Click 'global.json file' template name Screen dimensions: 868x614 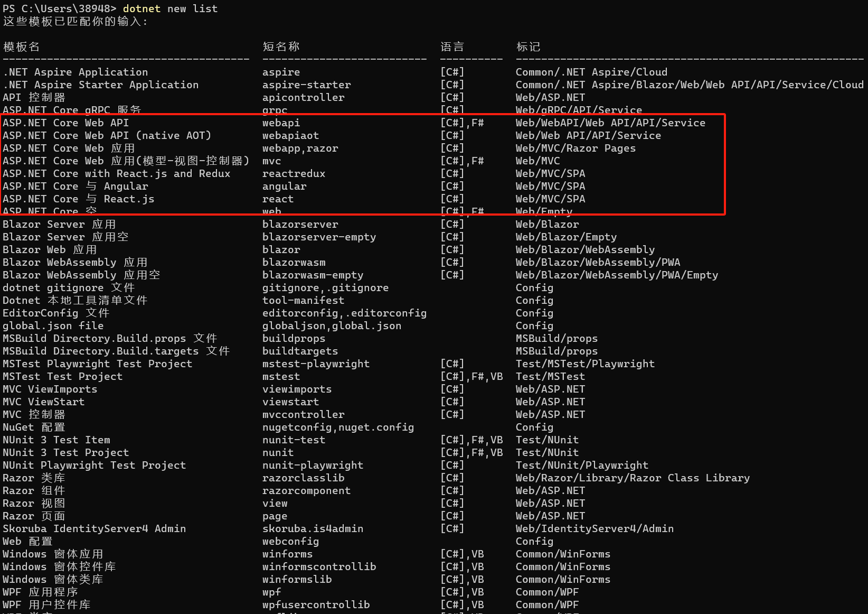(x=53, y=325)
